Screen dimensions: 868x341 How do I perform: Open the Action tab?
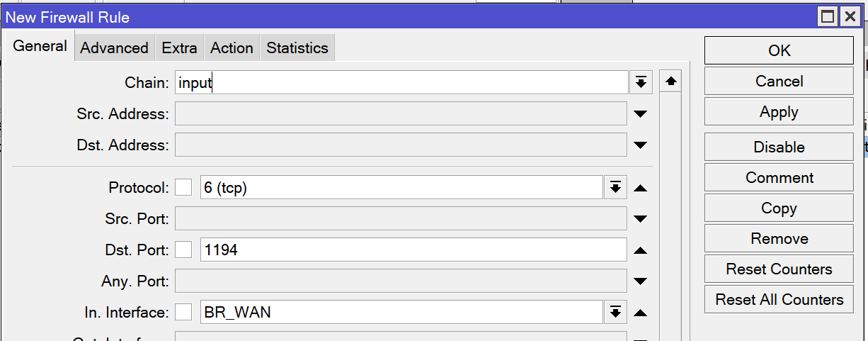coord(232,48)
